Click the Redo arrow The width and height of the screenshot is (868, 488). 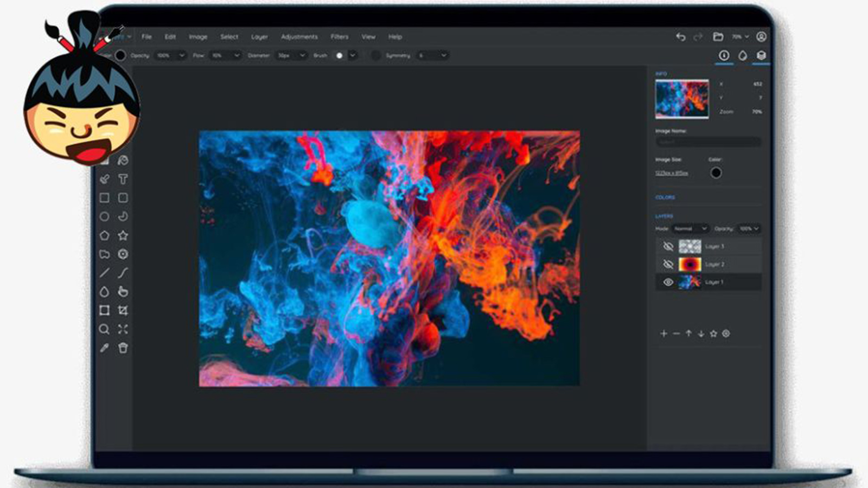coord(698,37)
